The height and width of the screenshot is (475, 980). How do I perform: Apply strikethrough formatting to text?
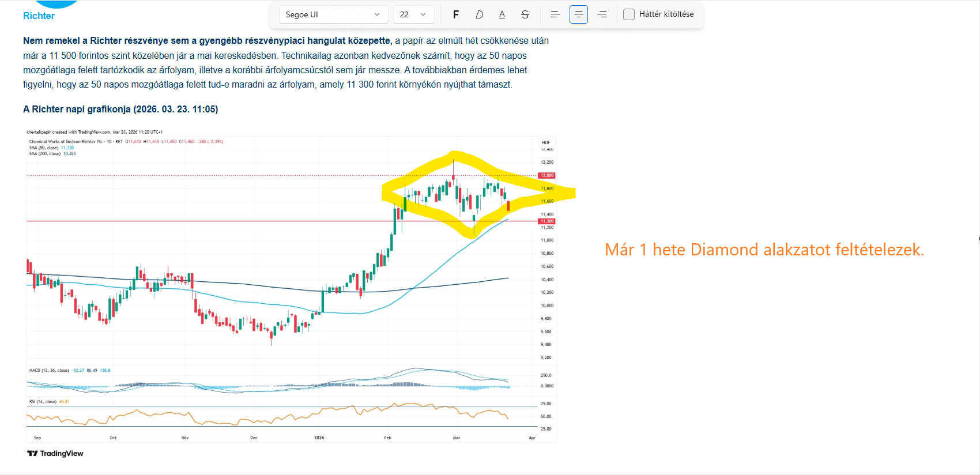click(x=525, y=14)
